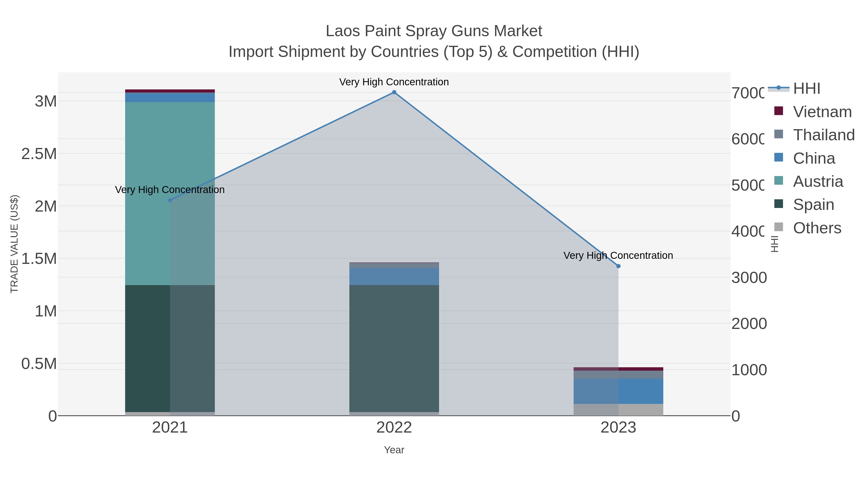The height and width of the screenshot is (488, 868).
Task: Click the 'TRADE VALUE (US$)' axis title
Action: 14,244
